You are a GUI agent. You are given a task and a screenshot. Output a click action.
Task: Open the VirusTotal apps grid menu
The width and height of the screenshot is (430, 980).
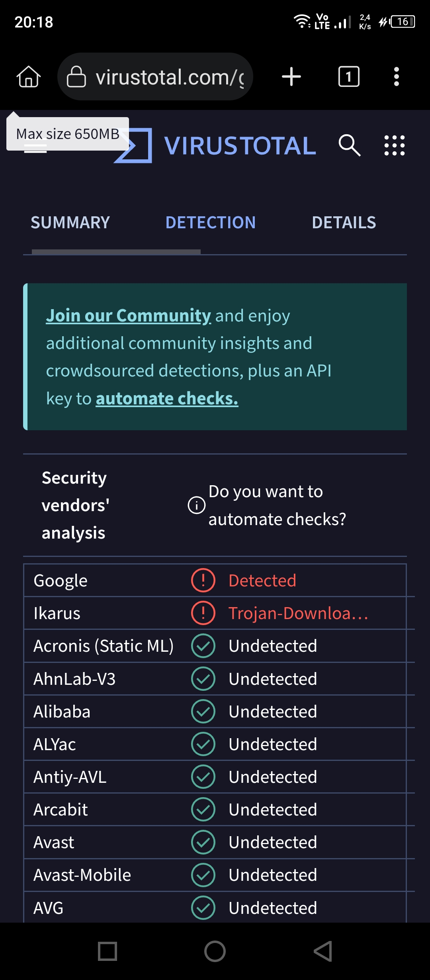pyautogui.click(x=394, y=145)
